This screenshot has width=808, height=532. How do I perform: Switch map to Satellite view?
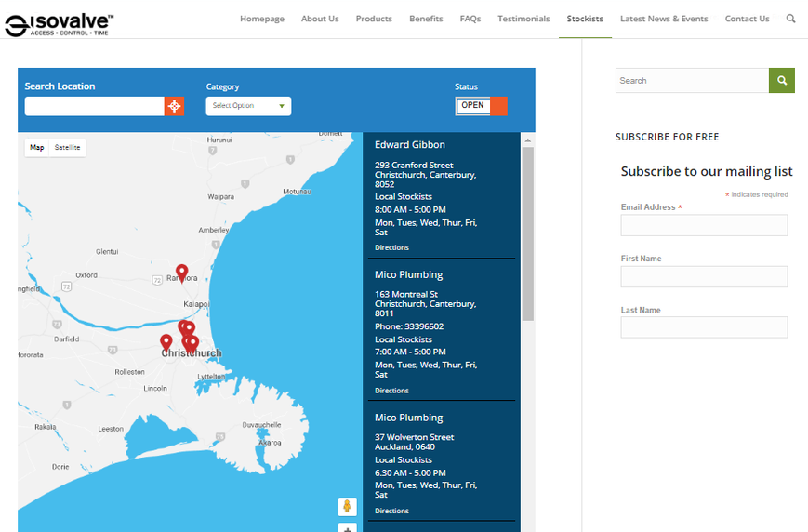(68, 148)
